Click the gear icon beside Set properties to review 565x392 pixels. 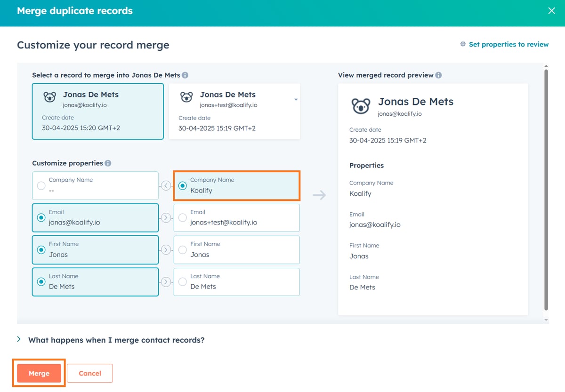click(463, 44)
